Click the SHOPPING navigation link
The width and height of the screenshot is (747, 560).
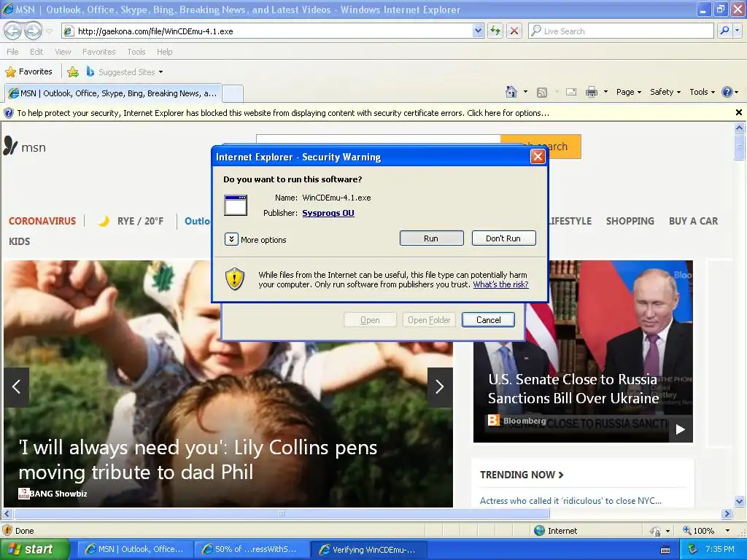[630, 221]
